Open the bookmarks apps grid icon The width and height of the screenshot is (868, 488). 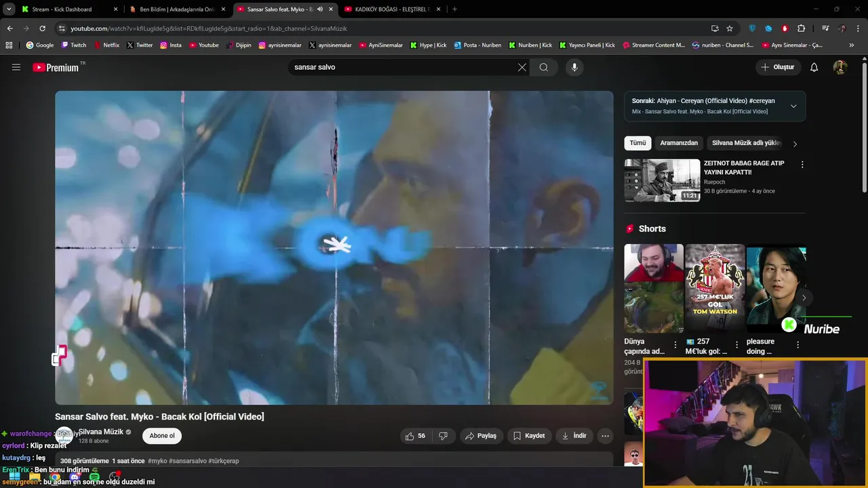pyautogui.click(x=9, y=45)
